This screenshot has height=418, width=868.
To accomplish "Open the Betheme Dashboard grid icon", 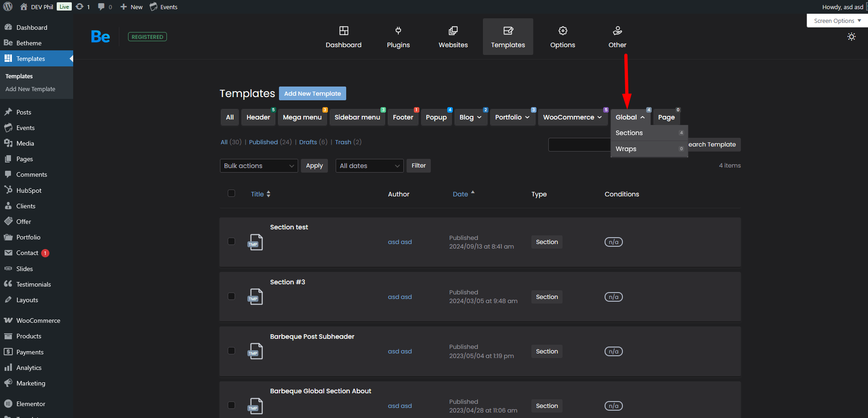I will [343, 31].
